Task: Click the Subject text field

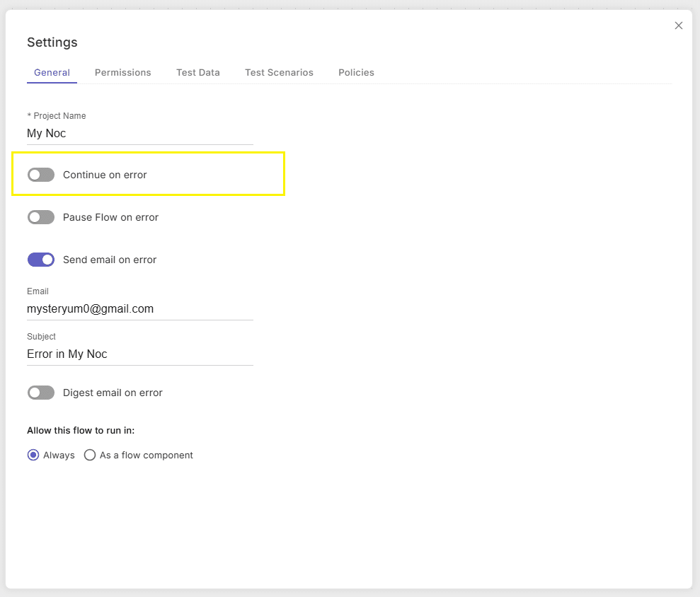Action: click(x=139, y=354)
